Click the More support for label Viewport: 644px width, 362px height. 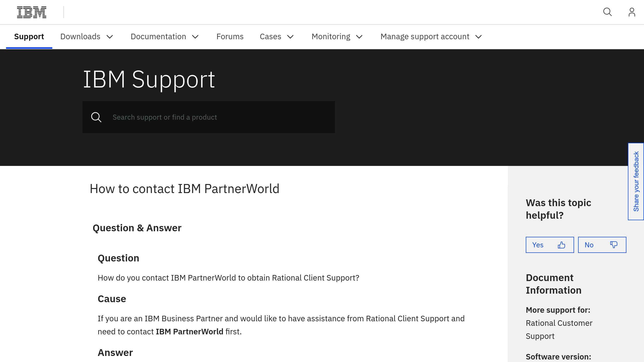(558, 310)
